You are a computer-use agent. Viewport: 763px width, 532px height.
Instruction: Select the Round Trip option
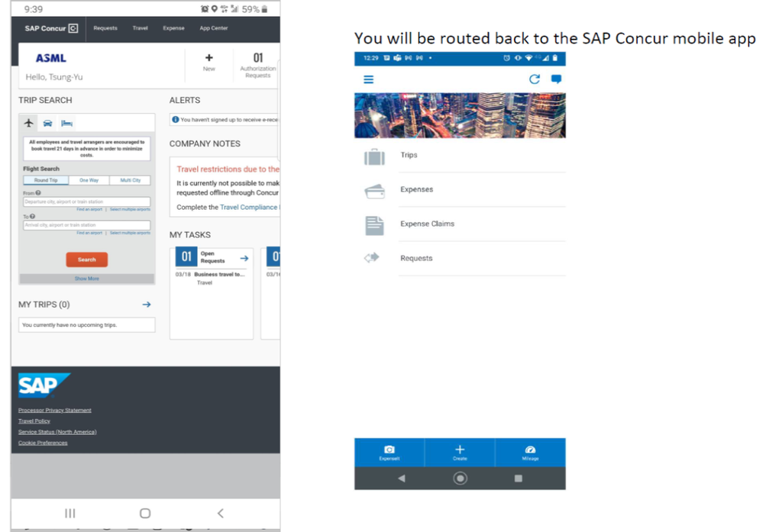(x=45, y=181)
